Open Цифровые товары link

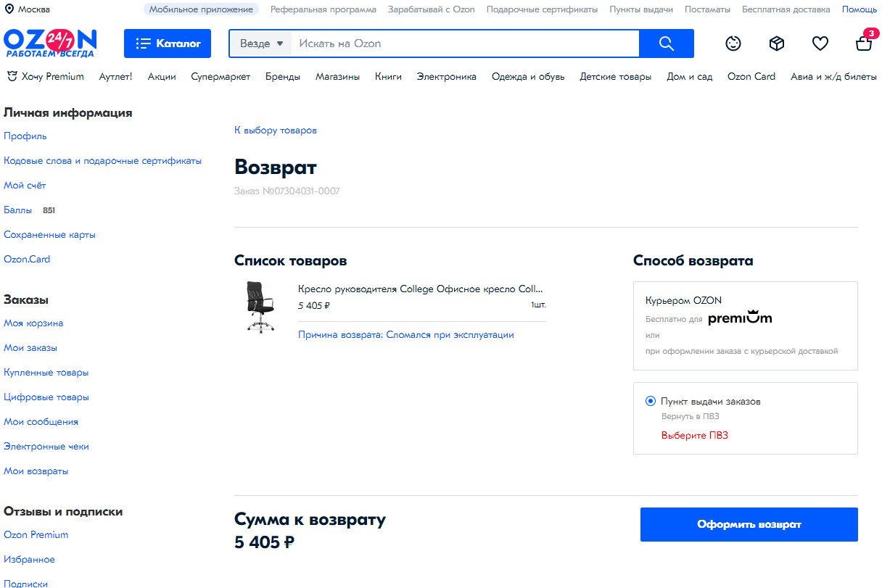point(46,397)
